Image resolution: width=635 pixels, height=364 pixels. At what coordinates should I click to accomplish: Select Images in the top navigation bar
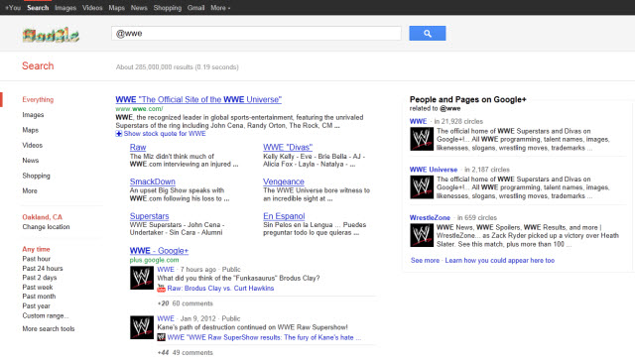[65, 8]
